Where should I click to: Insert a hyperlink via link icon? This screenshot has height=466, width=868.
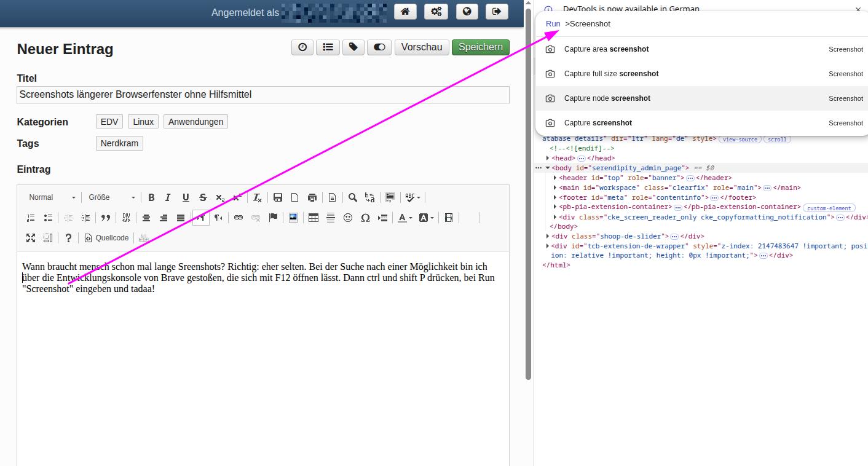coord(239,218)
